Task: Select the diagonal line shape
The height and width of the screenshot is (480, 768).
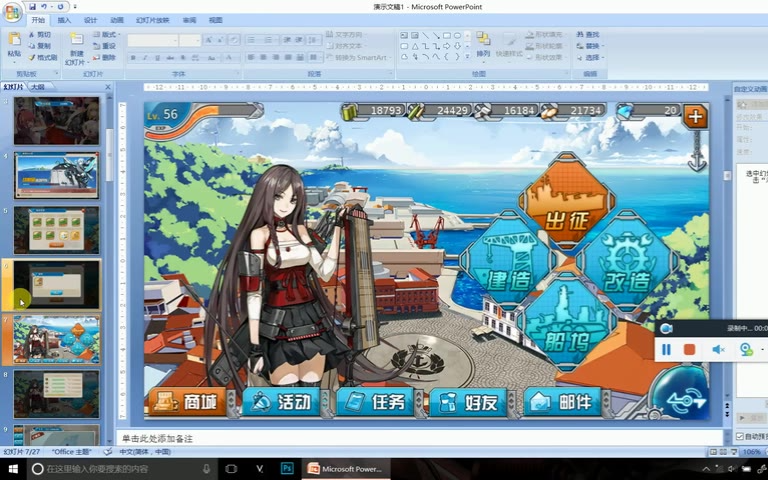Action: tap(426, 35)
